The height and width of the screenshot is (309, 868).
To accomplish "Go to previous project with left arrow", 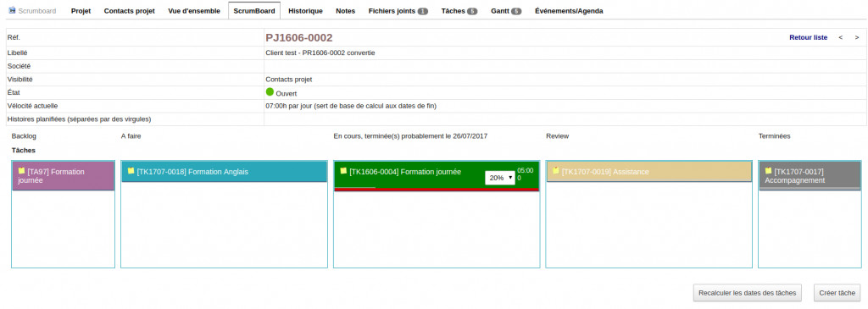I will (840, 37).
